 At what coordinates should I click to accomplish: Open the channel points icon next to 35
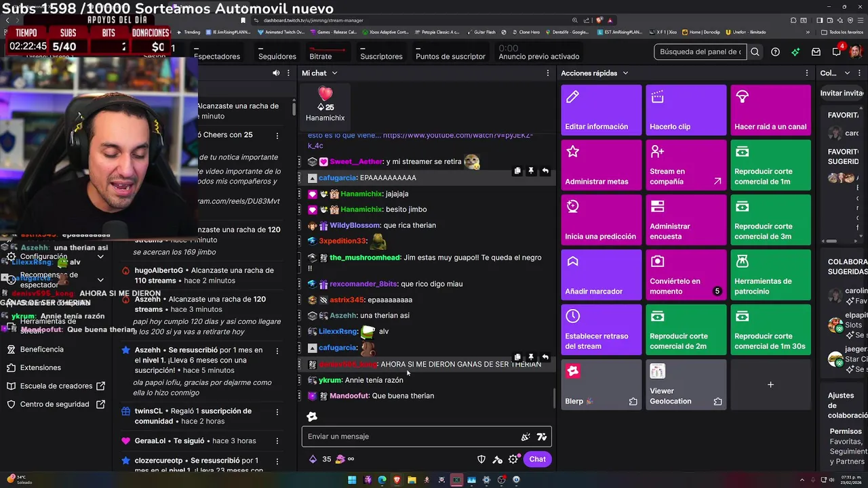click(340, 459)
